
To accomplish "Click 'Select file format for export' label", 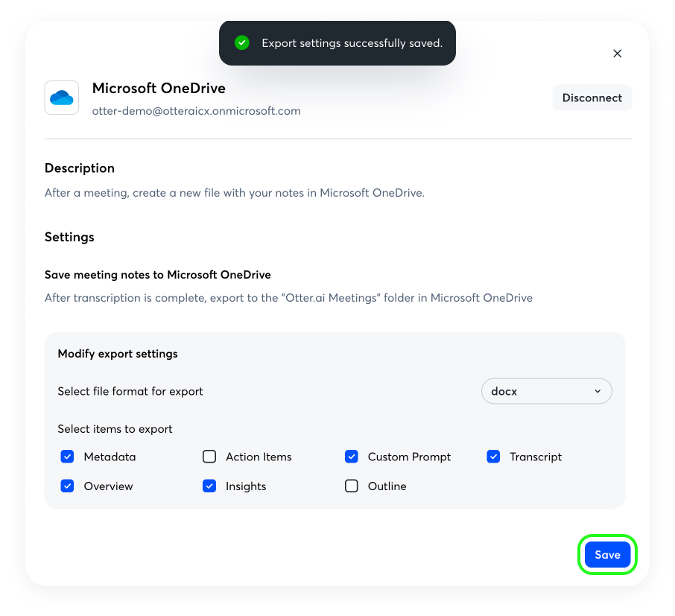I will 130,391.
